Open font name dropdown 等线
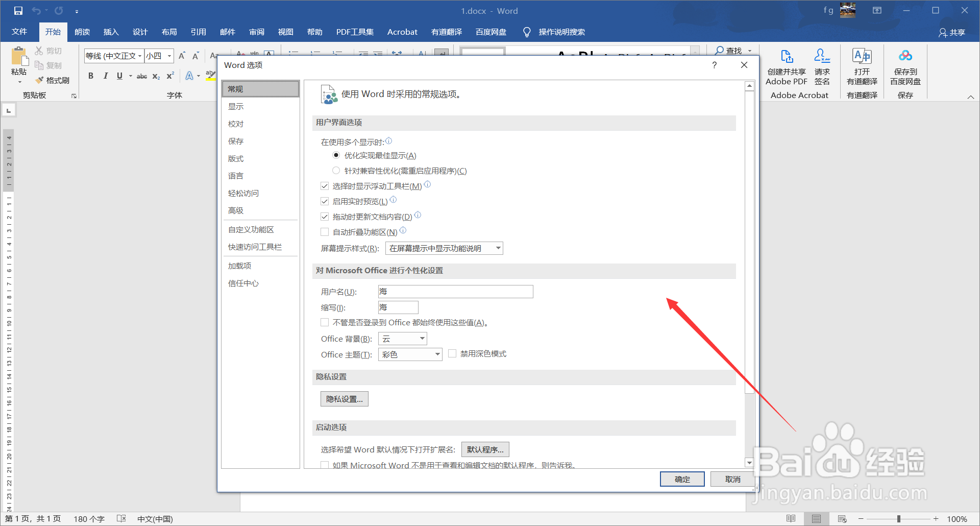Viewport: 980px width, 526px height. (140, 56)
